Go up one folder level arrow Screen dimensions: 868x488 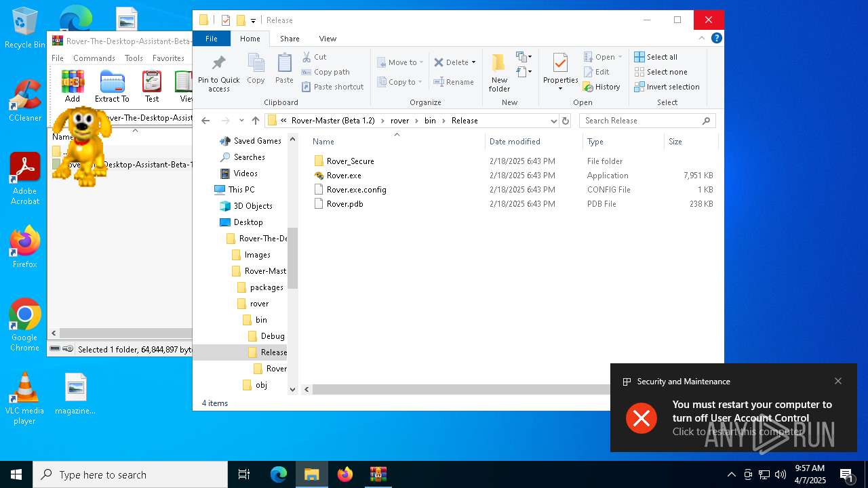pos(255,121)
